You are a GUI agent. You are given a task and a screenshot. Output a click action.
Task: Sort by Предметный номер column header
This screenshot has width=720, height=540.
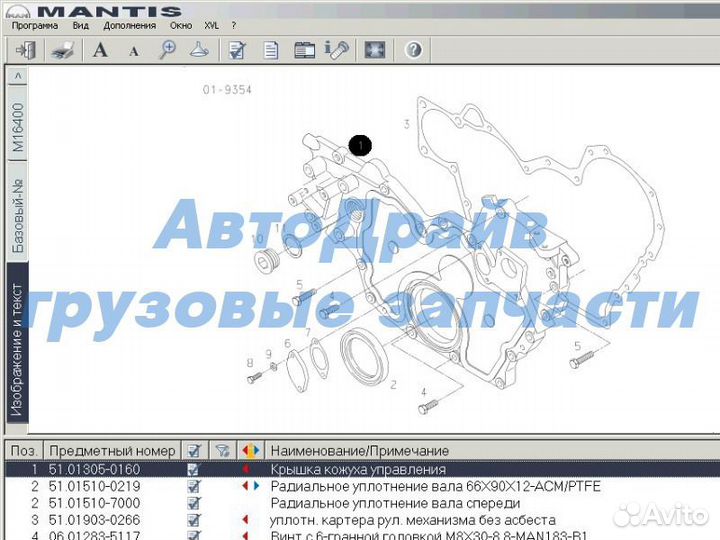(112, 451)
